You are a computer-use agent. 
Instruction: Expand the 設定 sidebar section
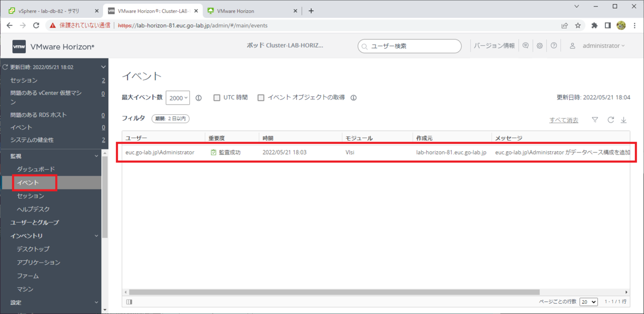(96, 302)
